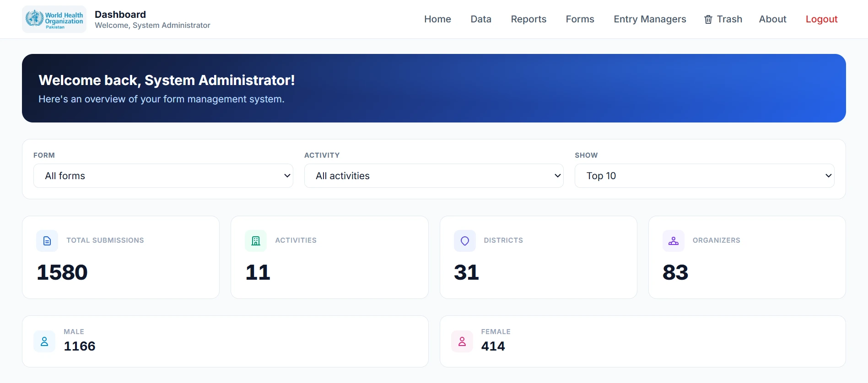The image size is (868, 383).
Task: Click the female count 414
Action: tap(493, 346)
